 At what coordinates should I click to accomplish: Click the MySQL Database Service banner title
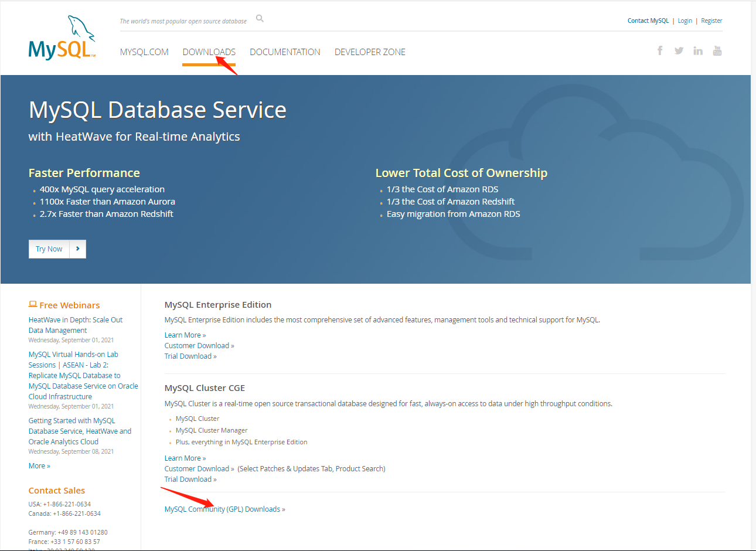[x=158, y=110]
